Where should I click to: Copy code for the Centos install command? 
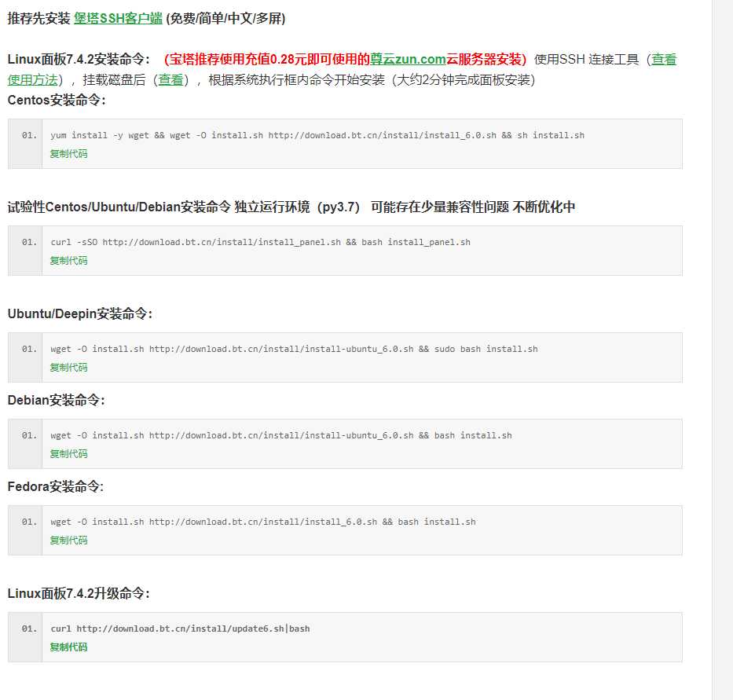(x=68, y=154)
